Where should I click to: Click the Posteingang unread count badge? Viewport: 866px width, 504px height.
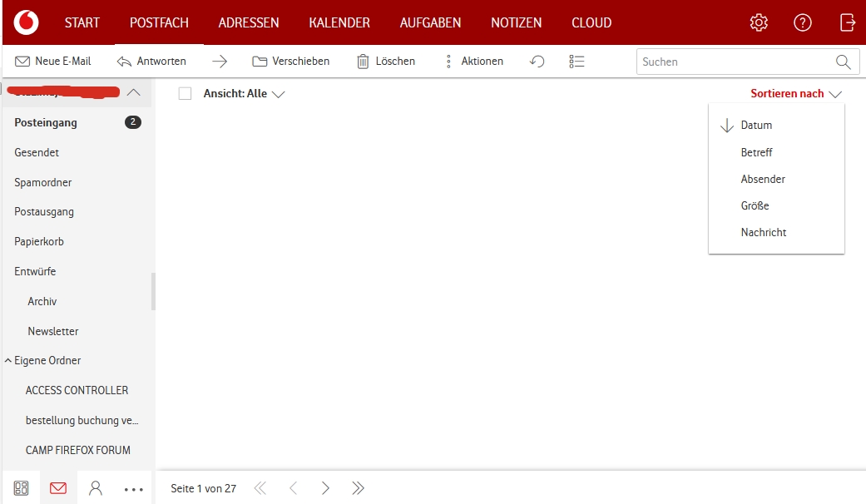133,122
